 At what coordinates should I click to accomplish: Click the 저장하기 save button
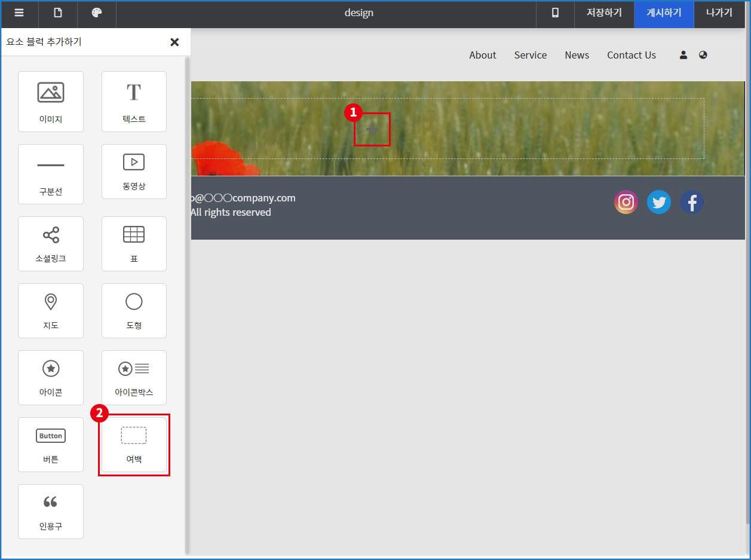(x=604, y=13)
